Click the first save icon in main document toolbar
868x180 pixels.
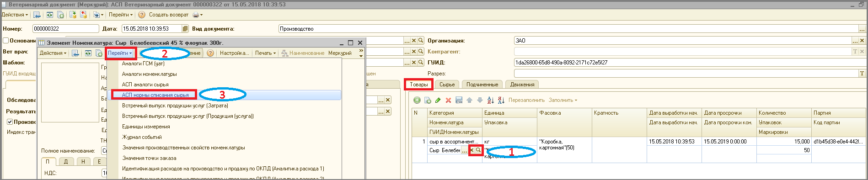(38, 15)
